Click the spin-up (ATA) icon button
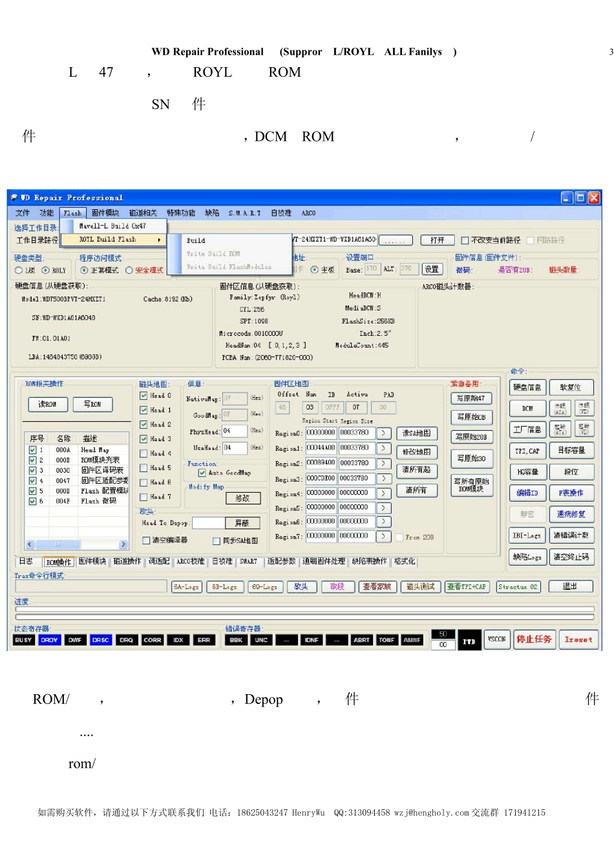 tap(560, 429)
